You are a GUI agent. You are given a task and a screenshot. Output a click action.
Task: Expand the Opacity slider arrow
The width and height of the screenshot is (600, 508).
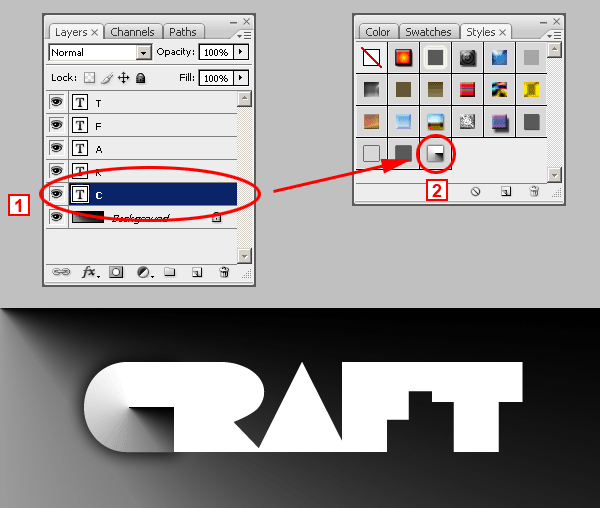pyautogui.click(x=241, y=52)
